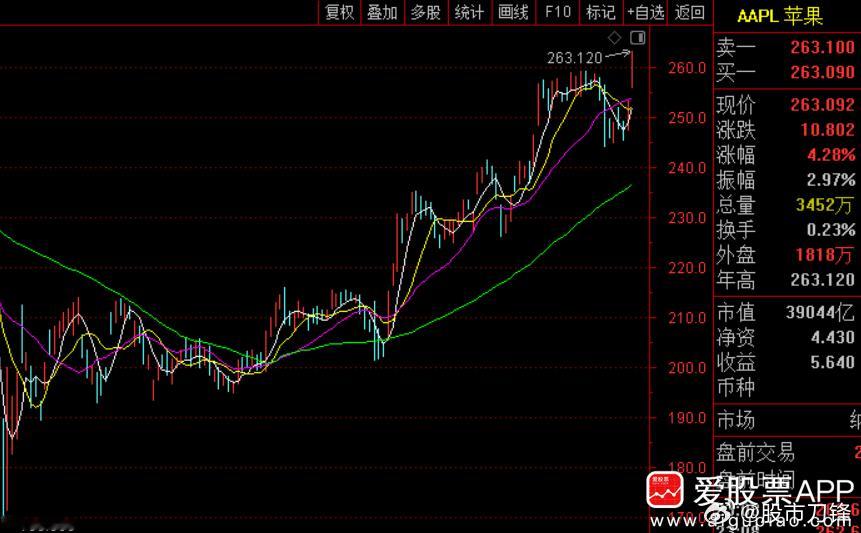Screen dimensions: 861x533
Task: Select the AAPL 苹果 stock title
Action: (780, 16)
